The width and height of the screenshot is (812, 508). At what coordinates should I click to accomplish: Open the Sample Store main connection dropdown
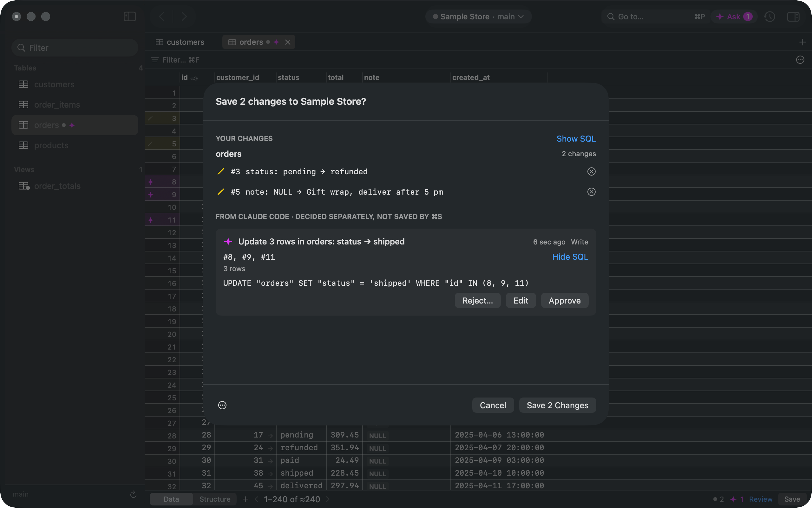tap(478, 17)
